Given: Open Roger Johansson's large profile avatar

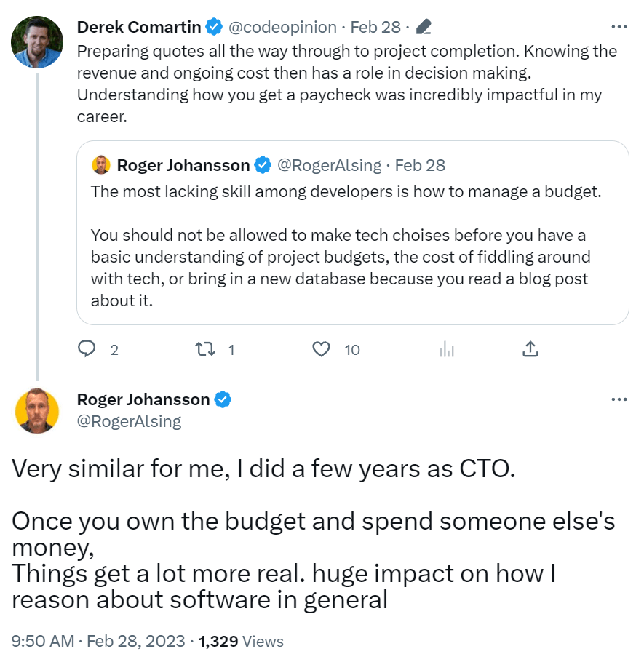Looking at the screenshot, I should (x=37, y=411).
